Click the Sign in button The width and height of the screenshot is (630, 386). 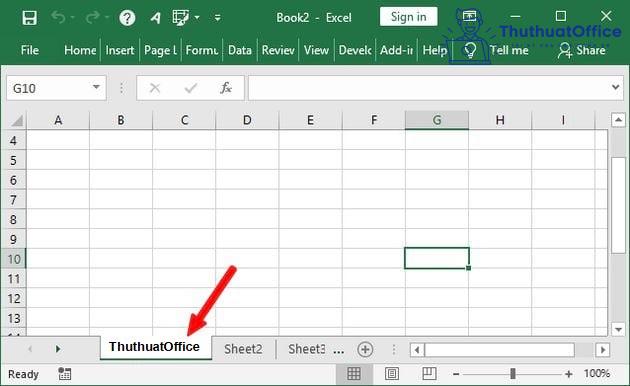[x=409, y=17]
